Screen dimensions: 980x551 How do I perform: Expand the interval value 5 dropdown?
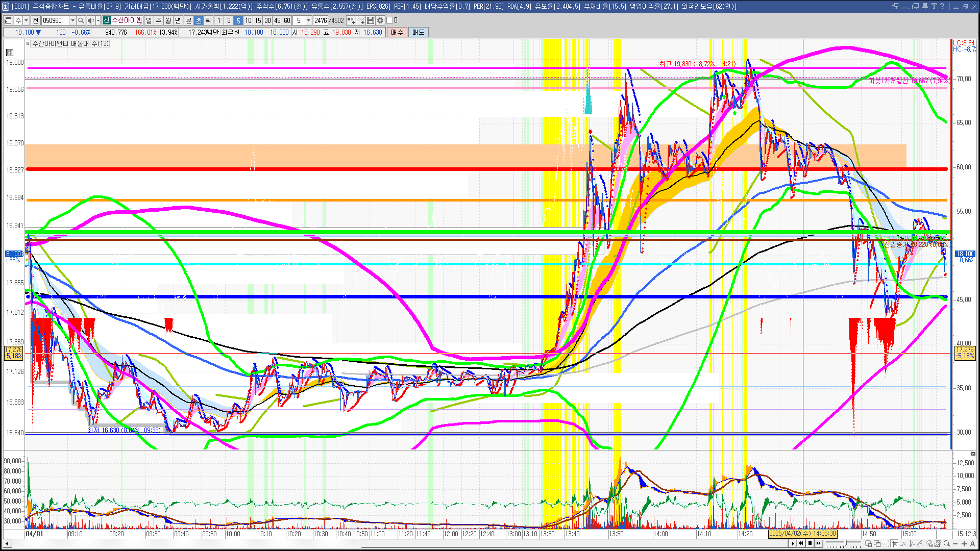pos(308,20)
